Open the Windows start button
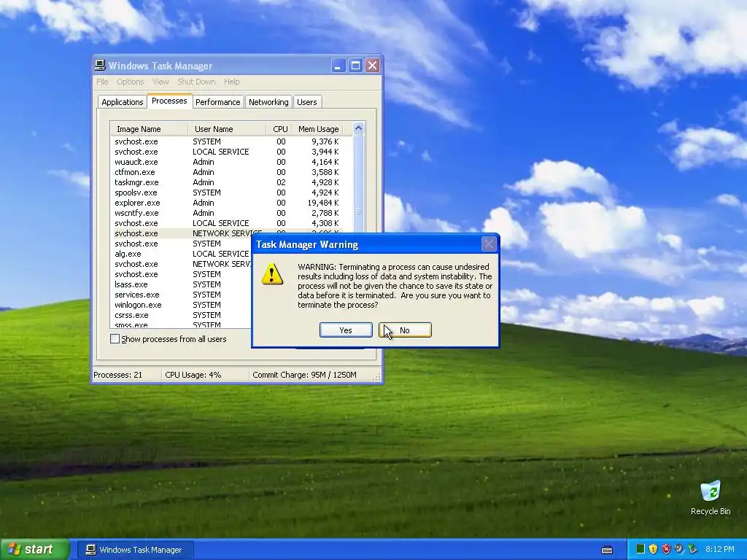This screenshot has height=560, width=747. [34, 549]
